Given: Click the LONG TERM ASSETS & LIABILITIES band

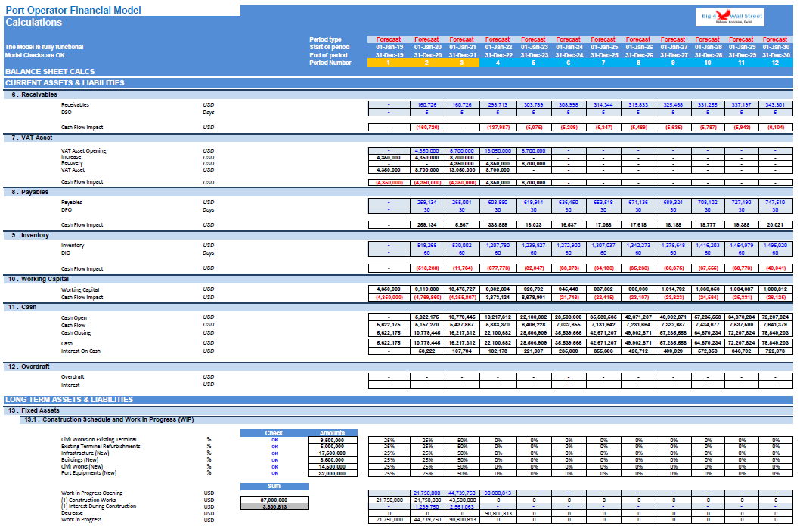Looking at the screenshot, I should [398, 400].
